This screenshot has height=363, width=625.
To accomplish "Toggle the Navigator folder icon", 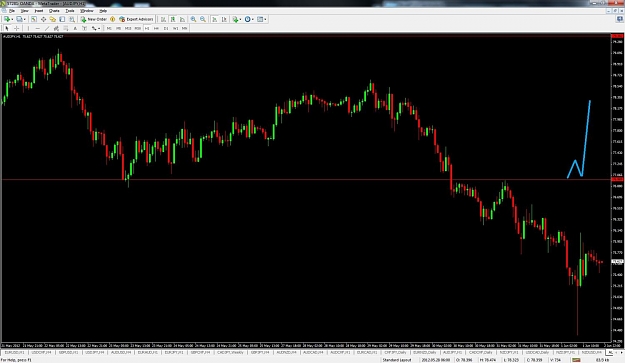I will pyautogui.click(x=52, y=19).
